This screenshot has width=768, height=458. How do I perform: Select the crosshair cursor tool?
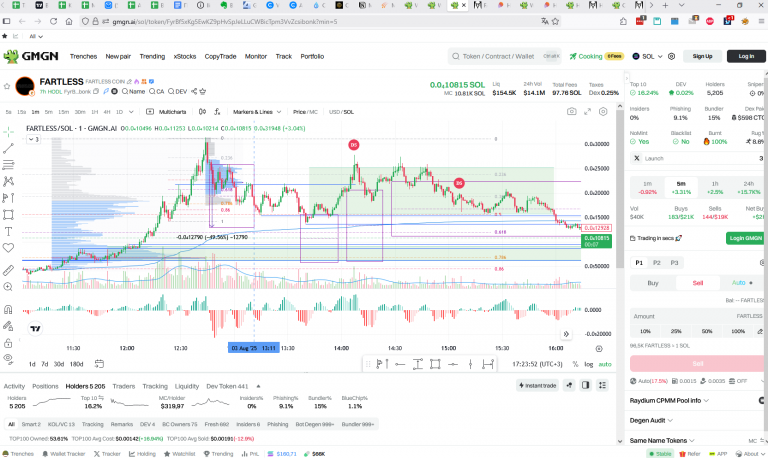tap(8, 132)
